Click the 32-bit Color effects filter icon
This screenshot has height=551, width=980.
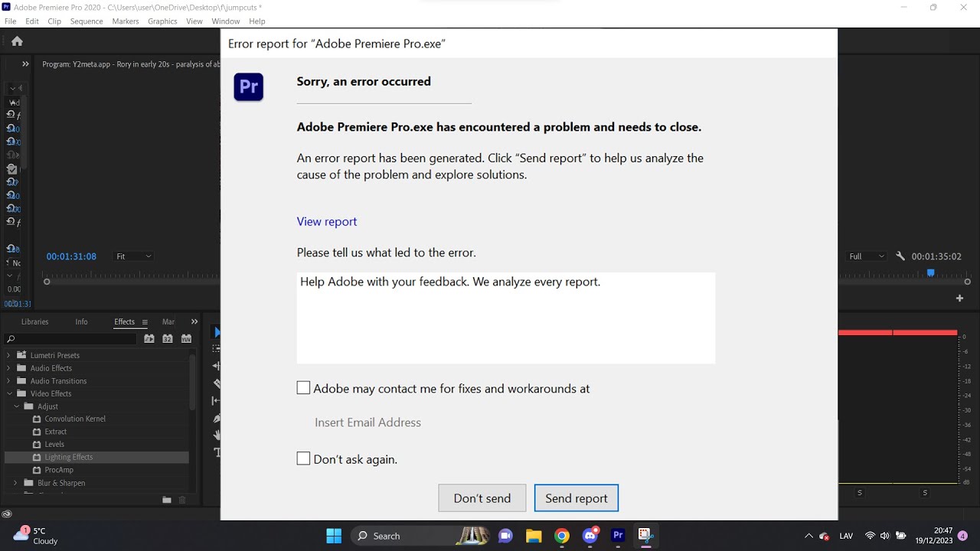point(168,338)
